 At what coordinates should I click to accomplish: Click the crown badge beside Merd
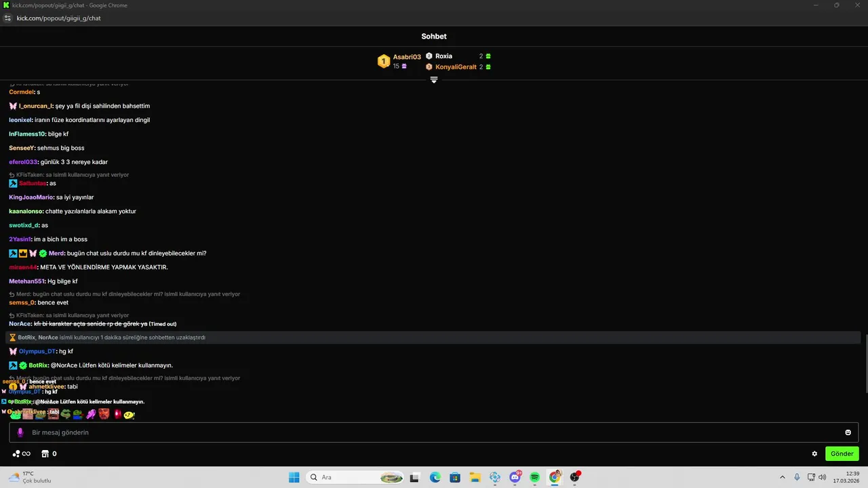[x=23, y=253]
